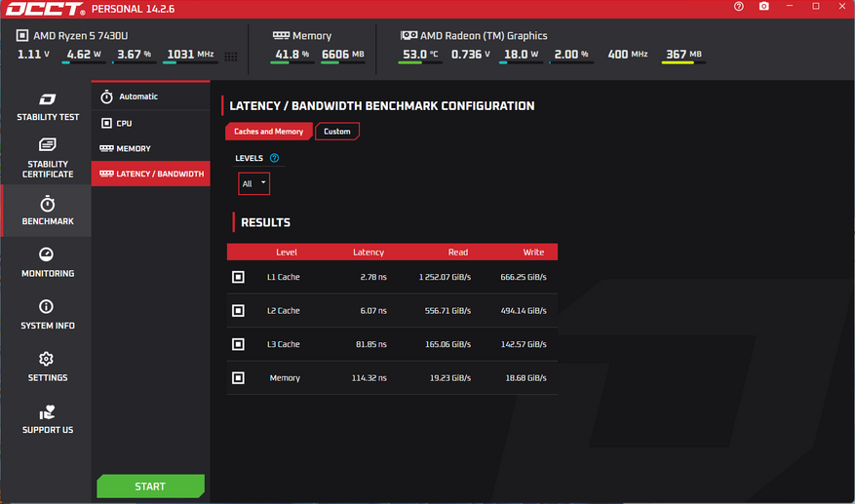
Task: Click the GPU usage 2.00 % value
Action: (571, 54)
